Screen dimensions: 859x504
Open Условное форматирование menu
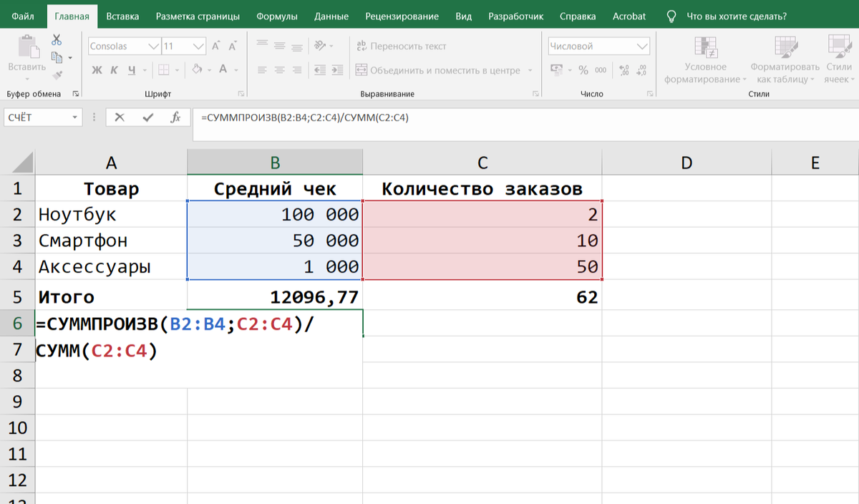[705, 59]
